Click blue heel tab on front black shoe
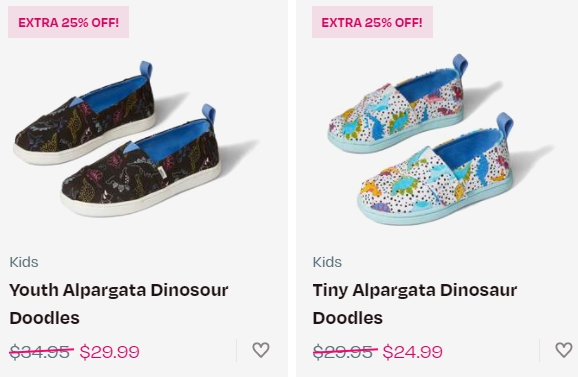Viewport: 578px width, 377px height. (x=208, y=113)
